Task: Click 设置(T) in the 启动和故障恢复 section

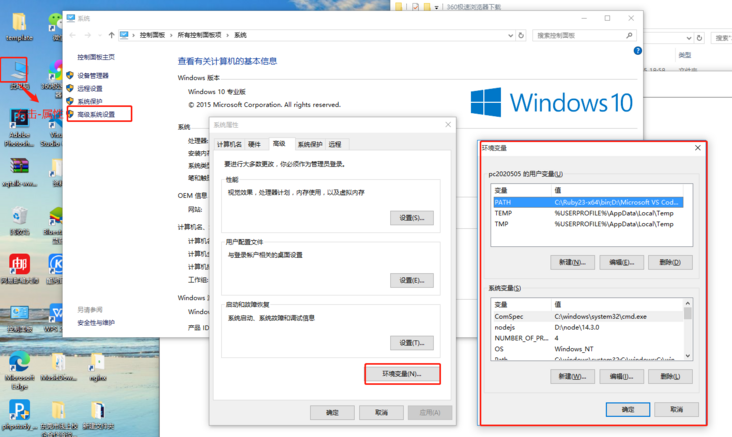Action: [412, 343]
